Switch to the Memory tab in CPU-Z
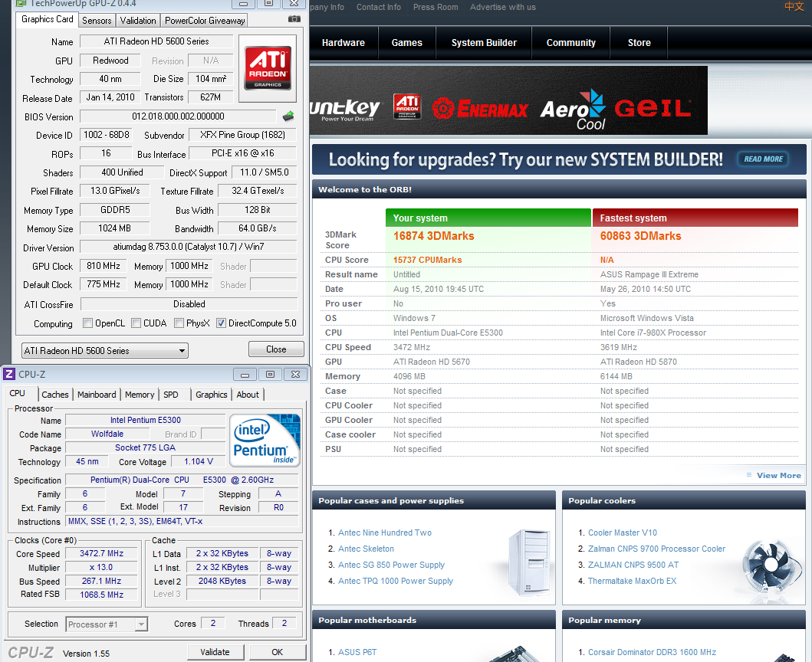Viewport: 812px width, 662px height. coord(140,395)
